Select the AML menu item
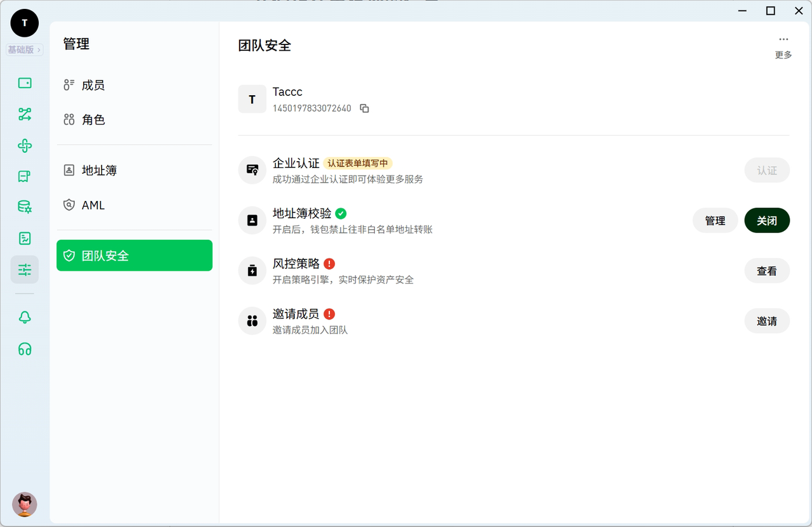The image size is (812, 527). (93, 205)
